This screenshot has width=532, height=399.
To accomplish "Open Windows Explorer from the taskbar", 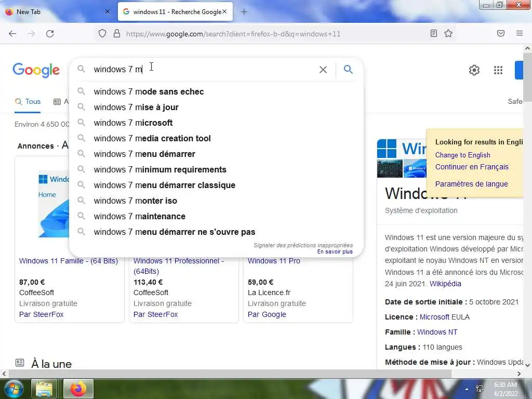I will 44,389.
